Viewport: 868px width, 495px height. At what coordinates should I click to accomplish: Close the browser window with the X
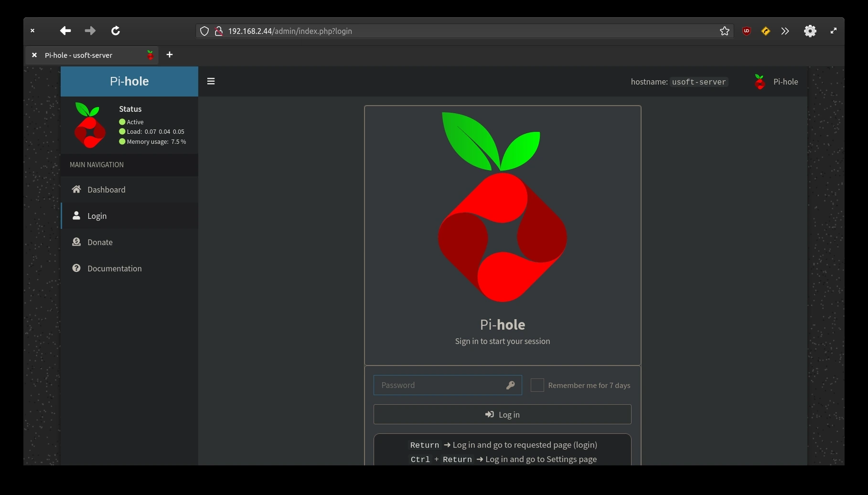pyautogui.click(x=32, y=31)
